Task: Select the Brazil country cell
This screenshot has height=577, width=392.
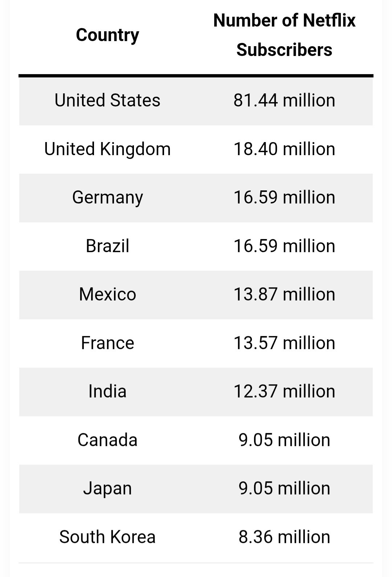Action: click(x=107, y=246)
